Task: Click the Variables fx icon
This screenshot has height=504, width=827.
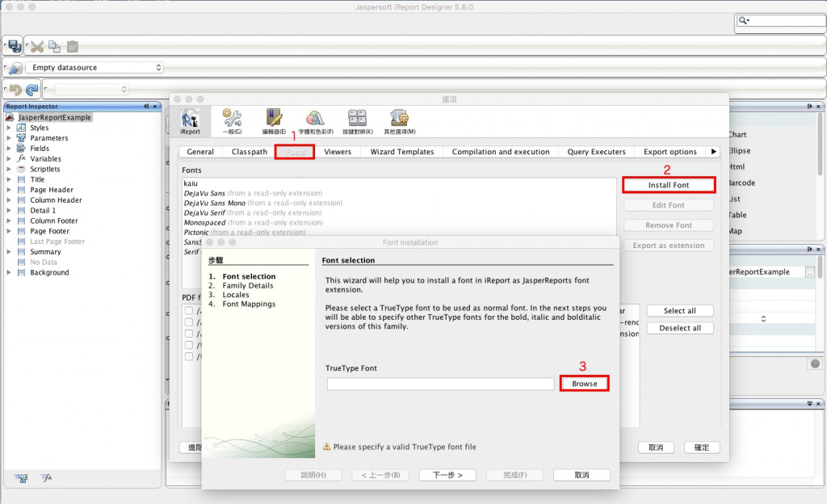Action: pyautogui.click(x=21, y=158)
